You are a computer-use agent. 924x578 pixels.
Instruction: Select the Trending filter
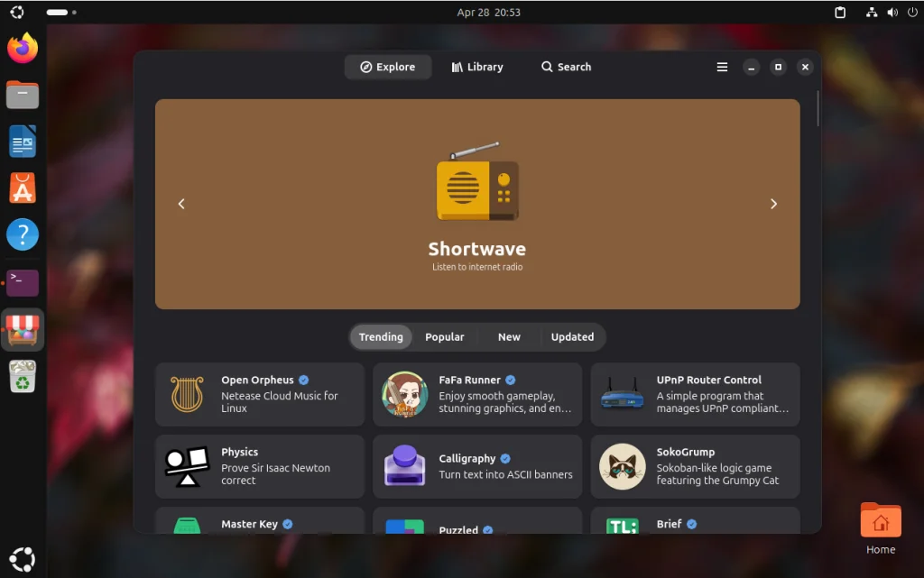(x=381, y=336)
